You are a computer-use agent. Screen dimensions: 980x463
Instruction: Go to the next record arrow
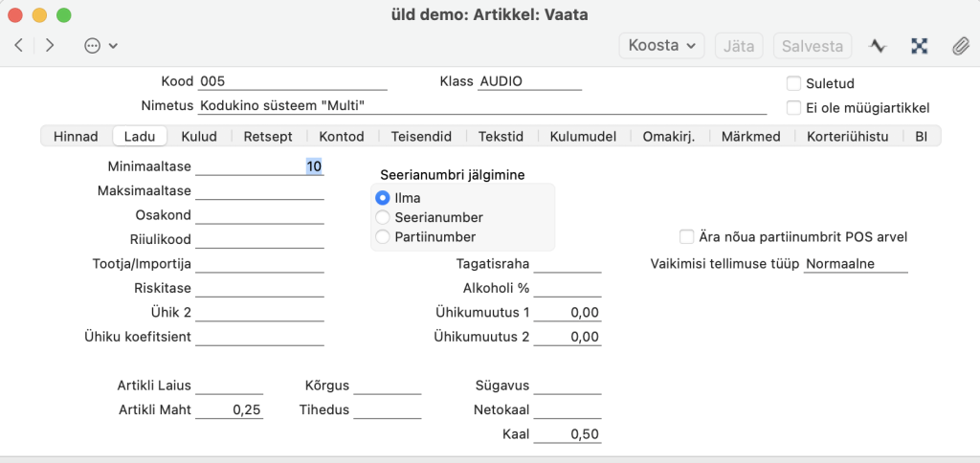pyautogui.click(x=50, y=45)
